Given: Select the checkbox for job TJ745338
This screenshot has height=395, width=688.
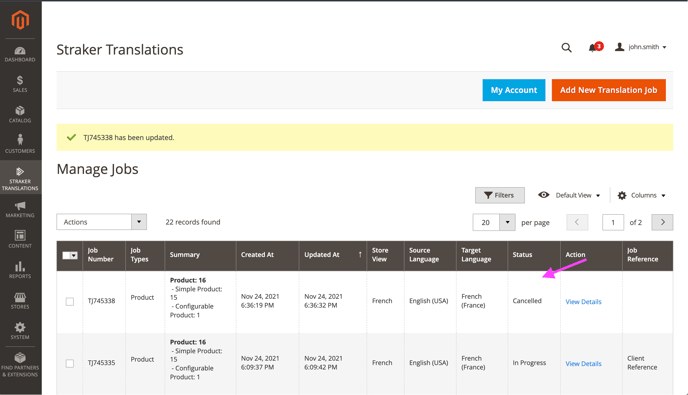Looking at the screenshot, I should pyautogui.click(x=70, y=302).
